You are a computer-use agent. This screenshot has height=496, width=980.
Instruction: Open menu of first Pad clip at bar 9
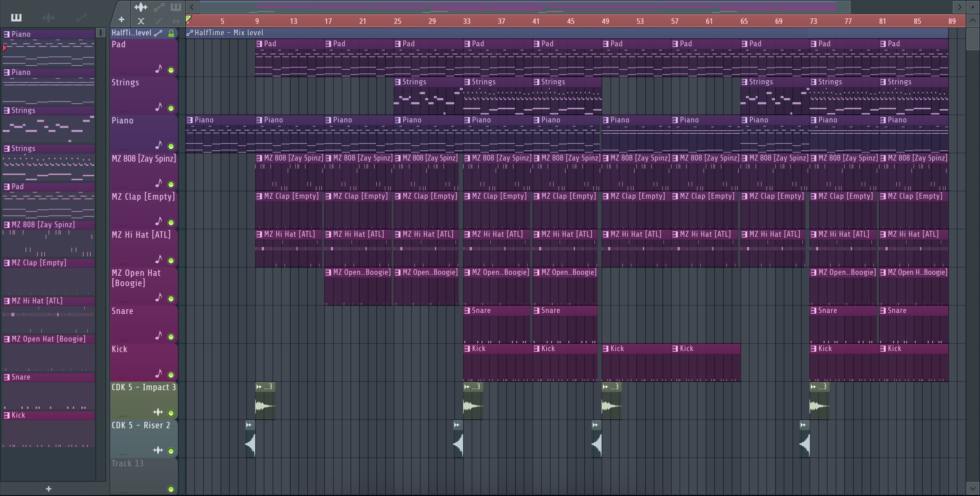tap(259, 44)
